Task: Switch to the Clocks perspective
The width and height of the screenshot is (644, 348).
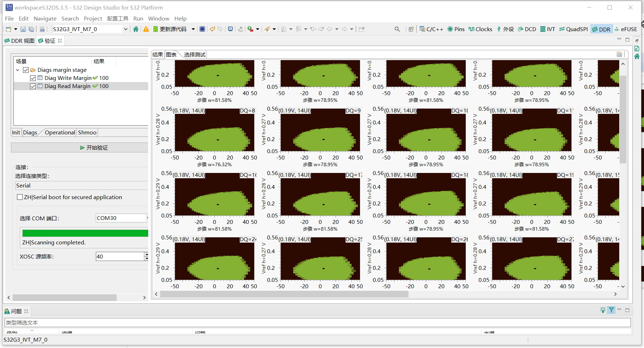Action: (x=480, y=29)
